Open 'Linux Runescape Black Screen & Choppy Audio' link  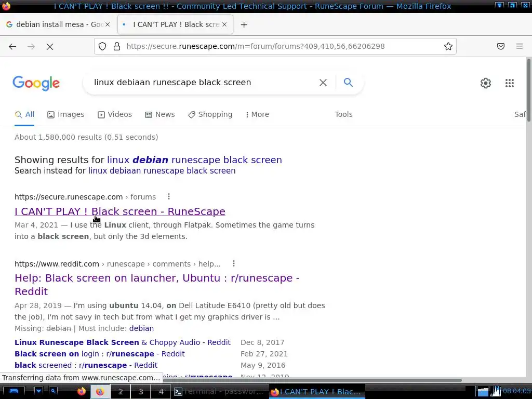click(123, 342)
